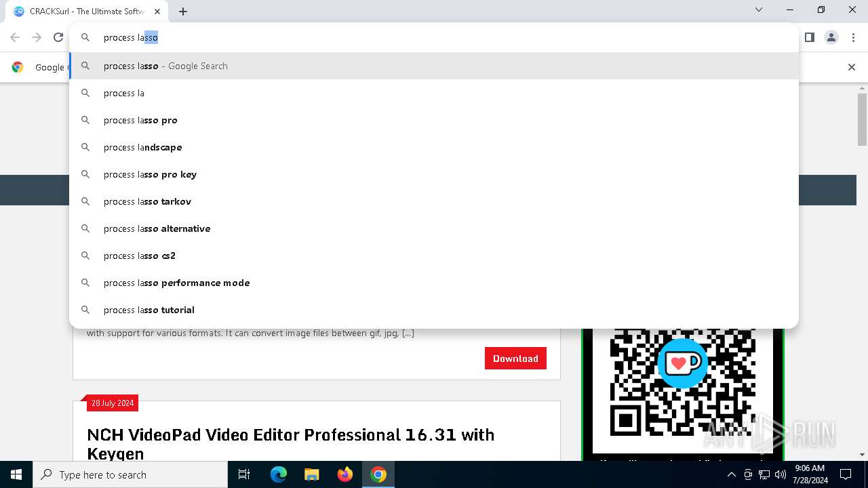Image resolution: width=868 pixels, height=488 pixels.
Task: Launch Microsoft Edge from the taskbar
Action: pyautogui.click(x=279, y=474)
